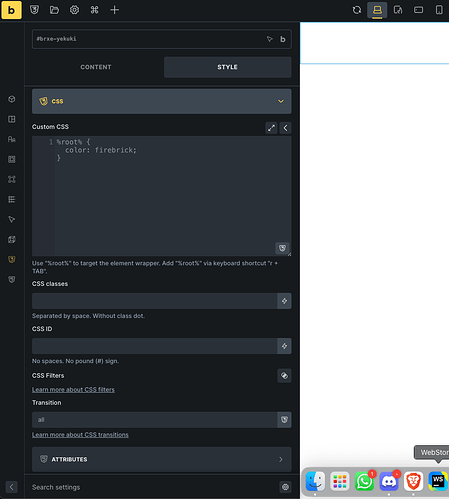Open the settings gear in top toolbar
449x499 pixels.
[74, 10]
